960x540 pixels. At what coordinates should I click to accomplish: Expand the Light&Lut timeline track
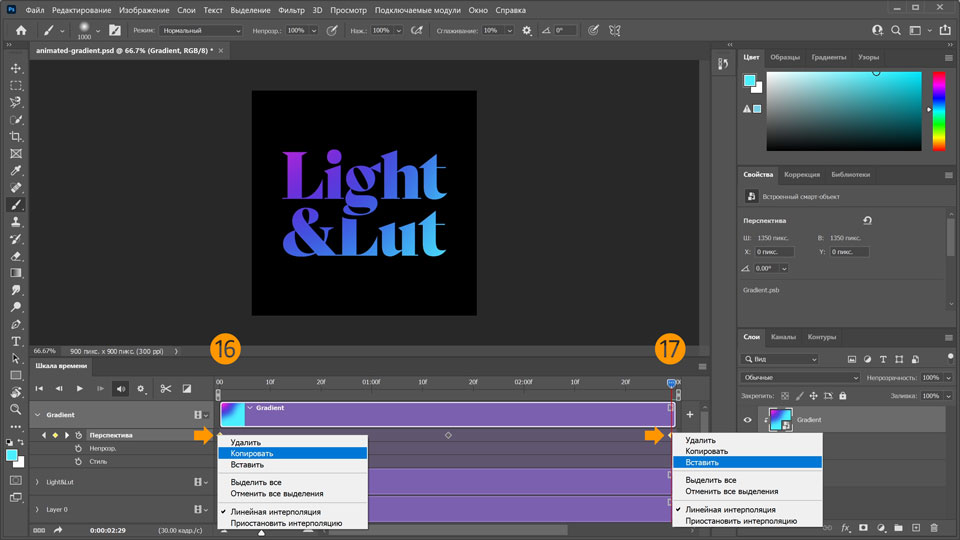(x=38, y=482)
